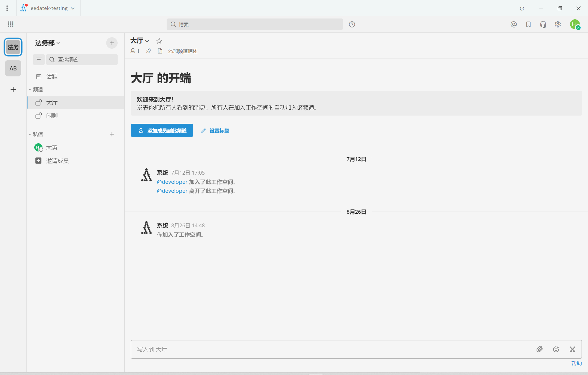Collapse the 频道 channels section
This screenshot has height=375, width=588.
(x=30, y=89)
